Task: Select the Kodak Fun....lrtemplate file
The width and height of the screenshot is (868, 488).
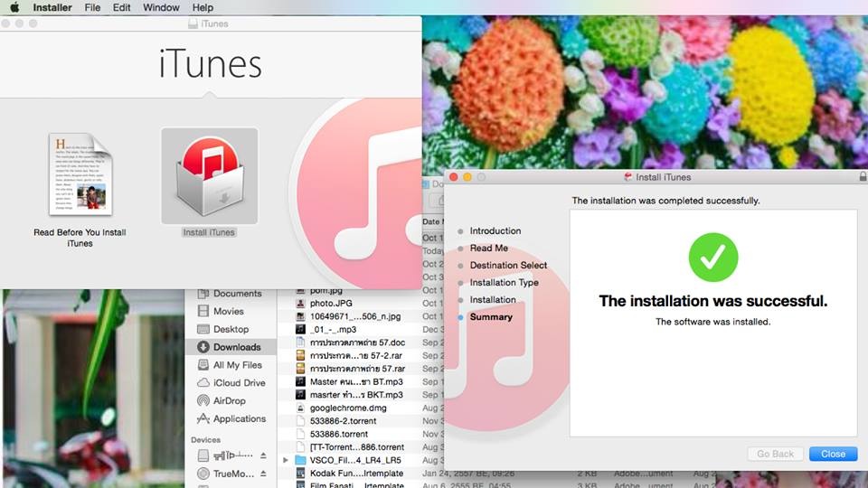Action: click(356, 474)
